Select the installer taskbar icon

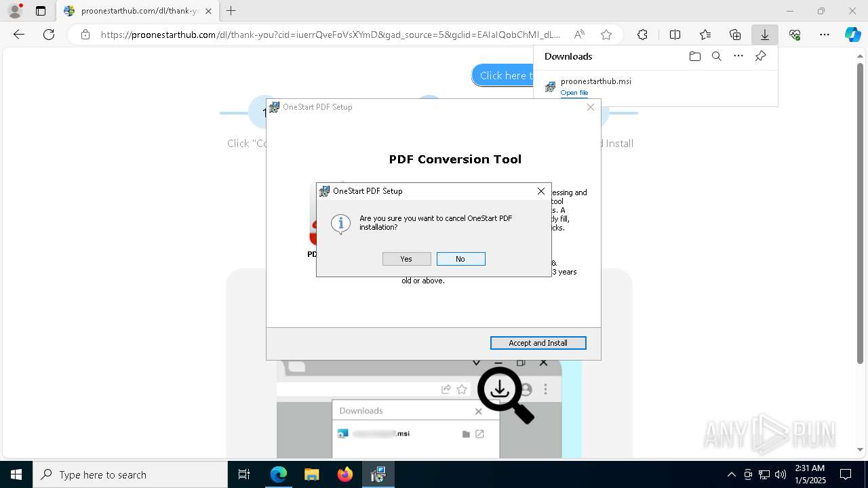(x=378, y=474)
